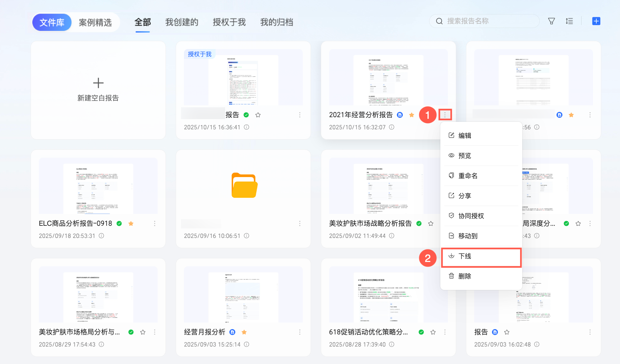Toggle favorite star on 2025/09/03 16:02:48 报告
This screenshot has width=620, height=364.
pyautogui.click(x=507, y=332)
